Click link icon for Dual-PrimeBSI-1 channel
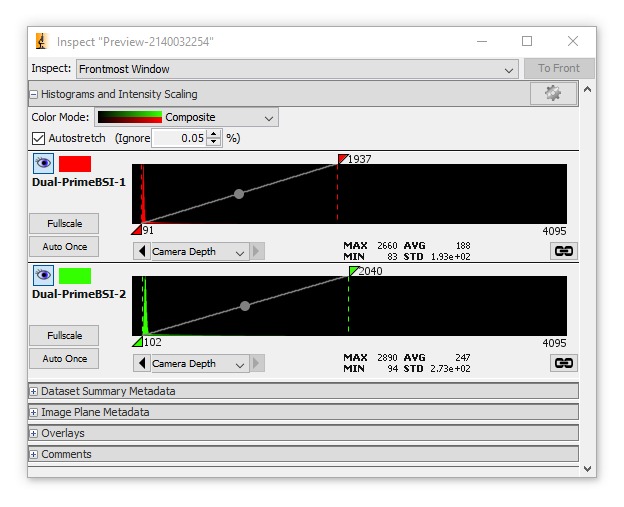Image resolution: width=624 pixels, height=507 pixels. (x=564, y=251)
